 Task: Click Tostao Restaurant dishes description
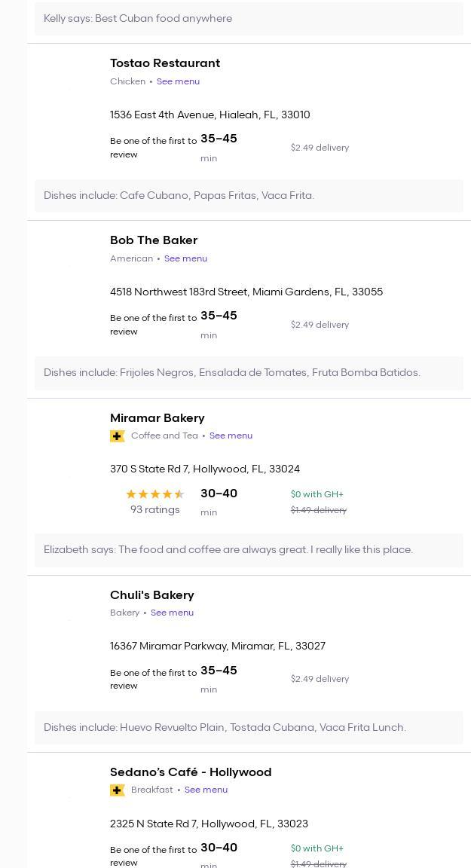tap(179, 196)
